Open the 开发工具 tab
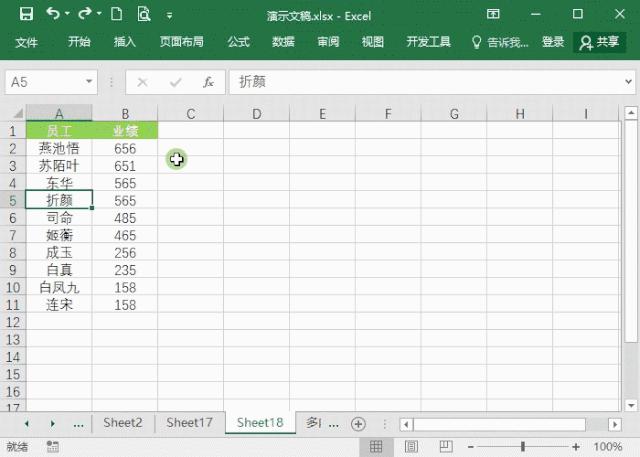 [429, 42]
